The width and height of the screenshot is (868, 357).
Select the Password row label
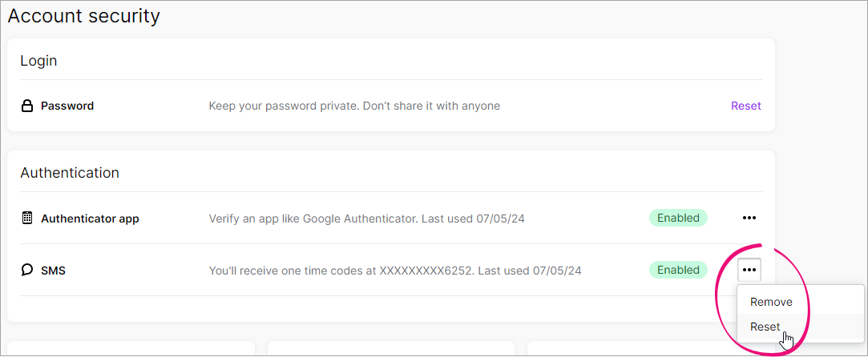(67, 106)
